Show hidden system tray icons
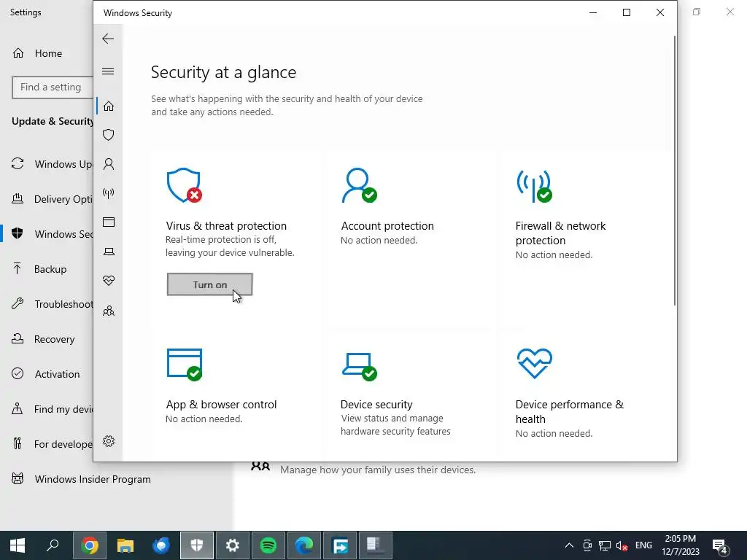Screen dimensions: 747x560 [569, 545]
